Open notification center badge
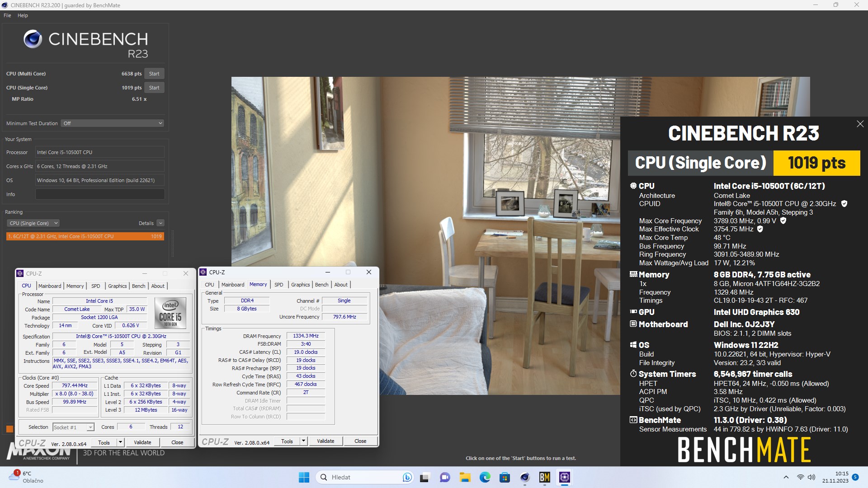Screen dimensions: 868x488 tap(855, 477)
